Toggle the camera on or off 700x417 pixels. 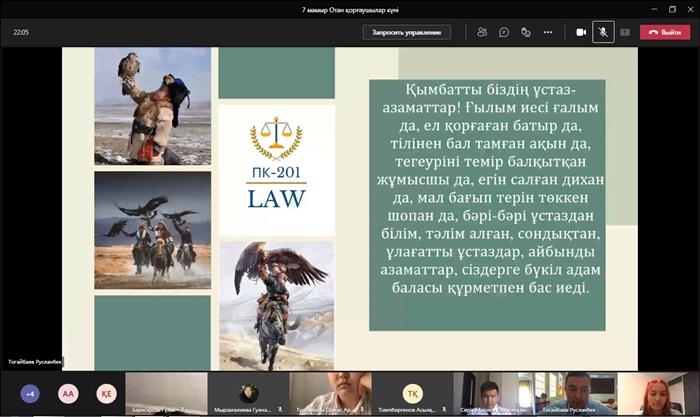[581, 32]
